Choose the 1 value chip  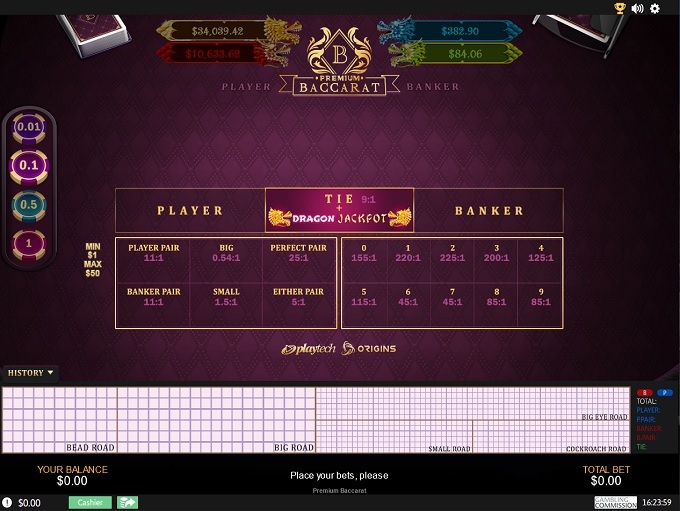(29, 243)
